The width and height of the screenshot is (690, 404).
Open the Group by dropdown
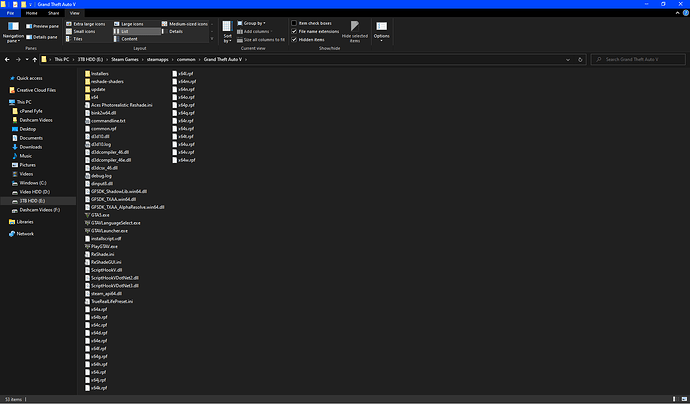tap(255, 22)
